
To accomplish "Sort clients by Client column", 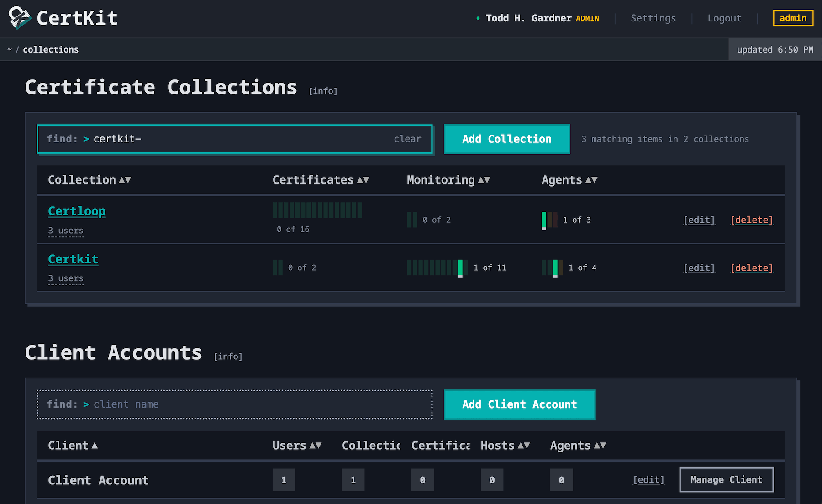I will (73, 446).
